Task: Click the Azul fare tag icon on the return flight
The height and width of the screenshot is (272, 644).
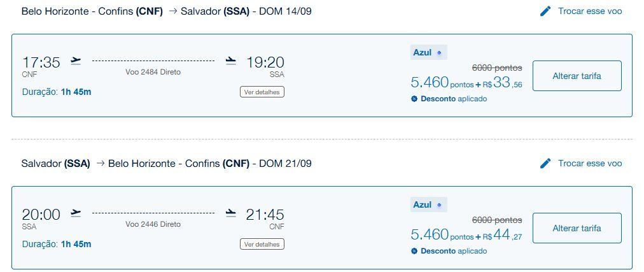Action: pos(438,205)
